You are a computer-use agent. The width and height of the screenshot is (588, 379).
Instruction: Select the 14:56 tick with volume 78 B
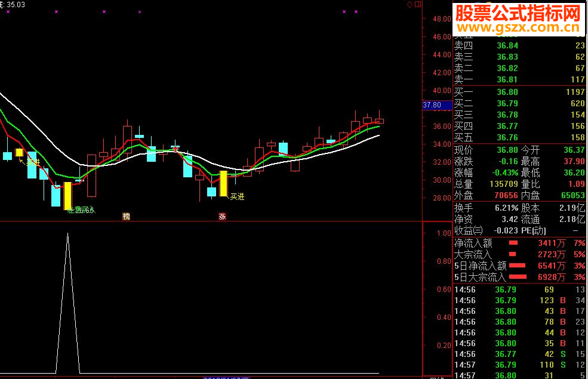519,322
